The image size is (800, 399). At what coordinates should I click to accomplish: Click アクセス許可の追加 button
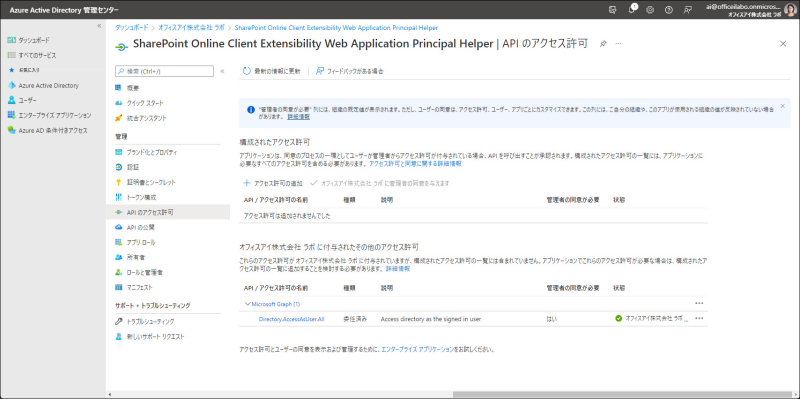273,183
